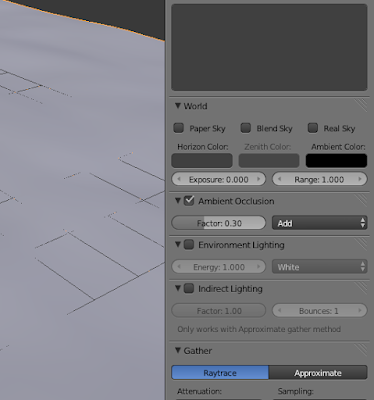Click the Gather panel drag grip
Image resolution: width=374 pixels, height=400 pixels.
(360, 350)
